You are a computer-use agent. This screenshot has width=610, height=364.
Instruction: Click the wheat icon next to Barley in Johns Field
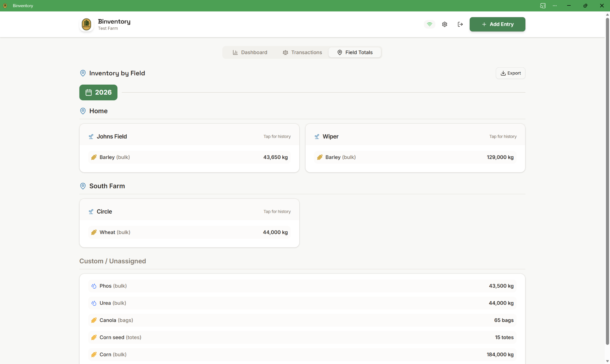tap(94, 157)
